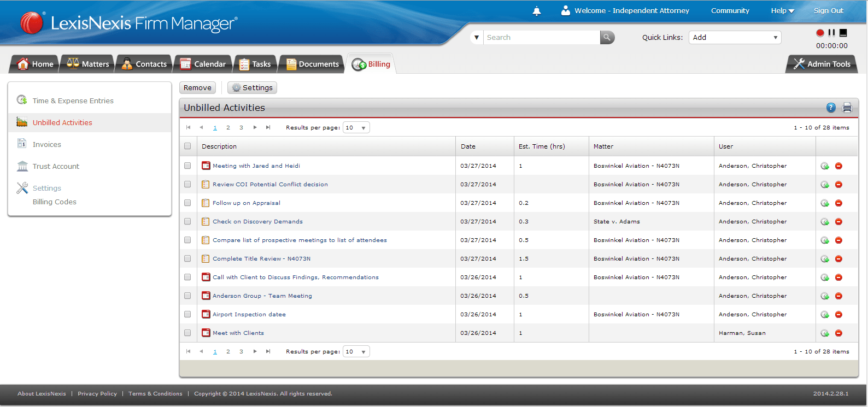Click bill icon for Airport Inspection datee

pos(825,315)
